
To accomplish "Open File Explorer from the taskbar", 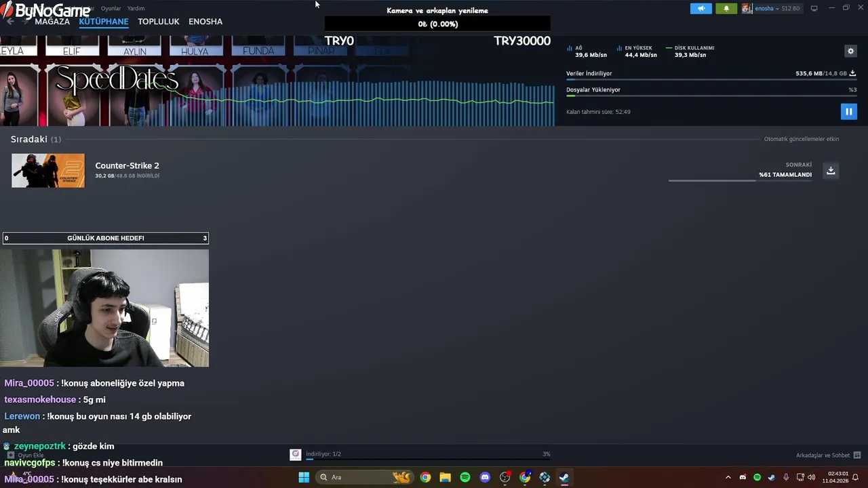I will pos(445,477).
